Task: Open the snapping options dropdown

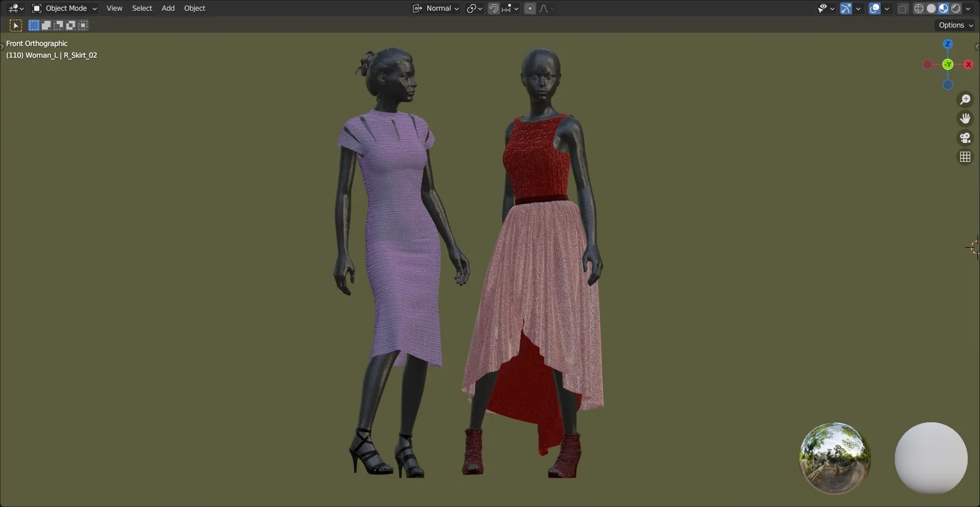Action: click(510, 8)
